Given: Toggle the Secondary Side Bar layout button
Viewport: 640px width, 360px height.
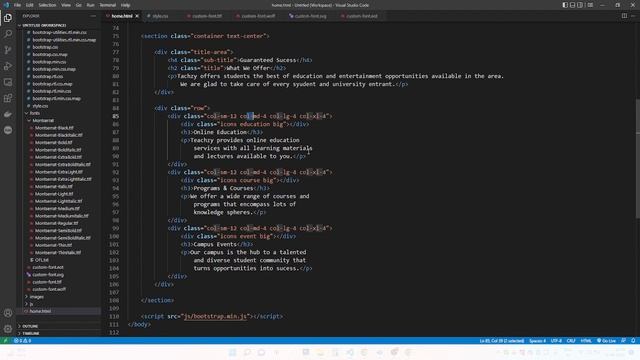Looking at the screenshot, I should [x=580, y=5].
